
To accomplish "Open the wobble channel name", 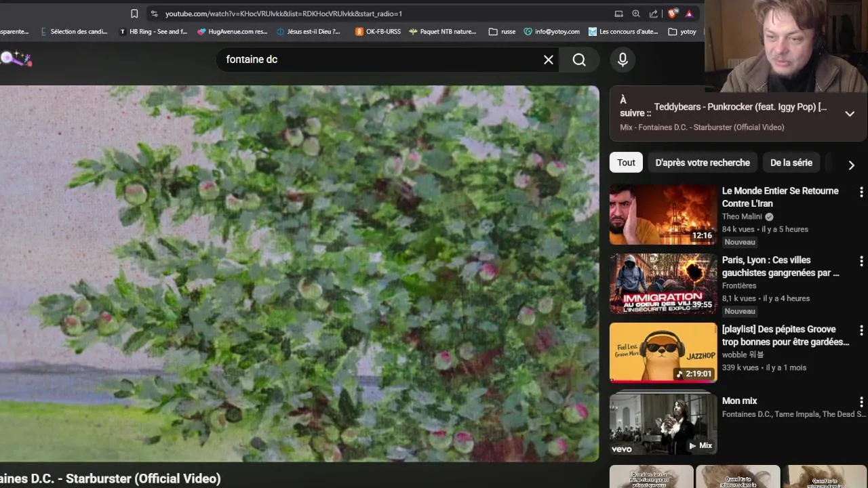I will pyautogui.click(x=743, y=354).
